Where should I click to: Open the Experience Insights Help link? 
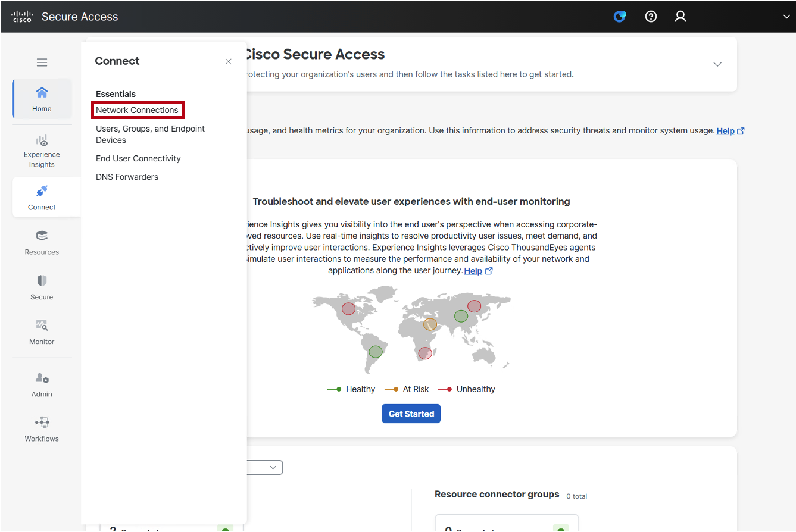(x=473, y=270)
